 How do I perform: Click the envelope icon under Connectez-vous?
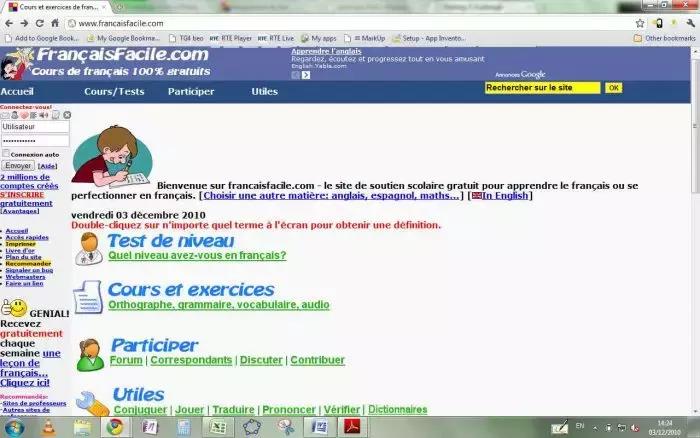(x=5, y=115)
